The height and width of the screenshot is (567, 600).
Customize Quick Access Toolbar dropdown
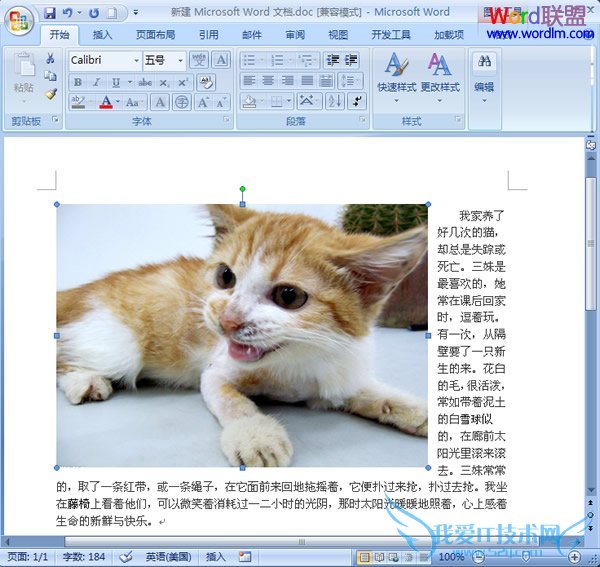click(135, 13)
